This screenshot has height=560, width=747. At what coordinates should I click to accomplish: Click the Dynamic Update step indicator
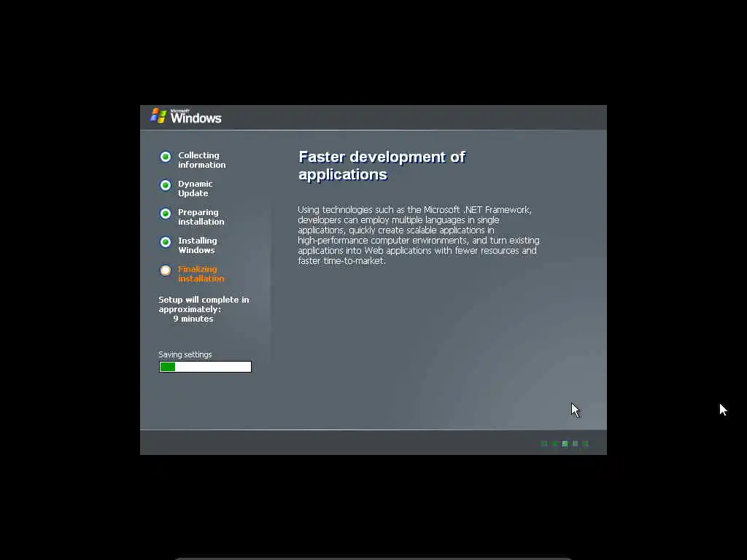(166, 185)
